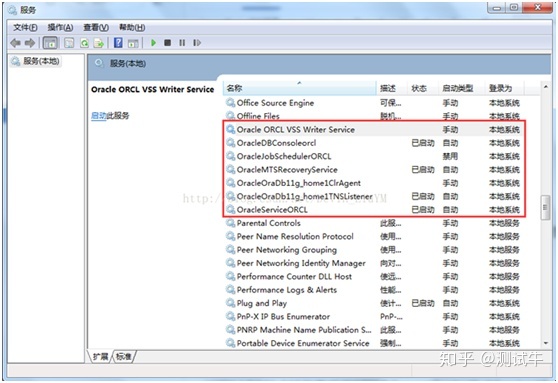Click the vertical scrollbar thumb
The width and height of the screenshot is (558, 383).
tap(545, 208)
